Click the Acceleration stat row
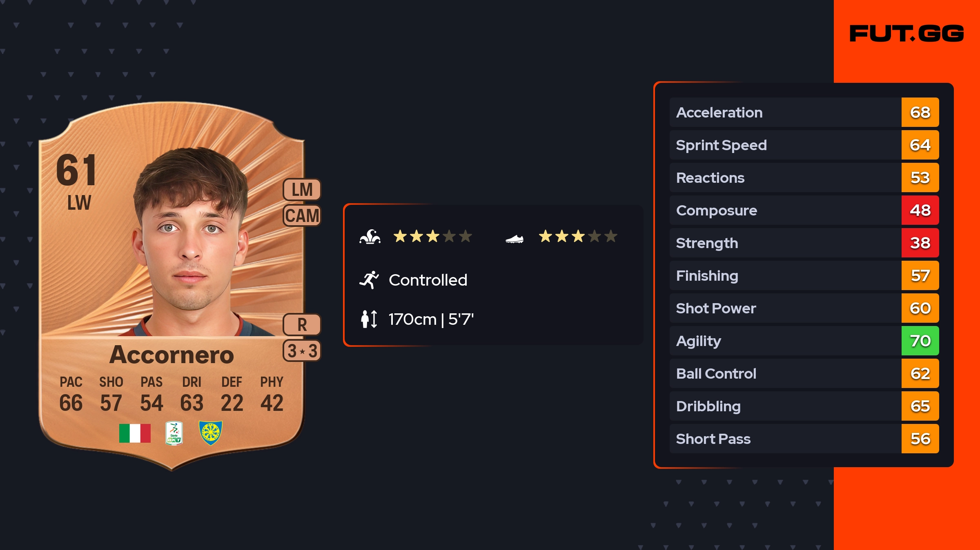 tap(784, 112)
